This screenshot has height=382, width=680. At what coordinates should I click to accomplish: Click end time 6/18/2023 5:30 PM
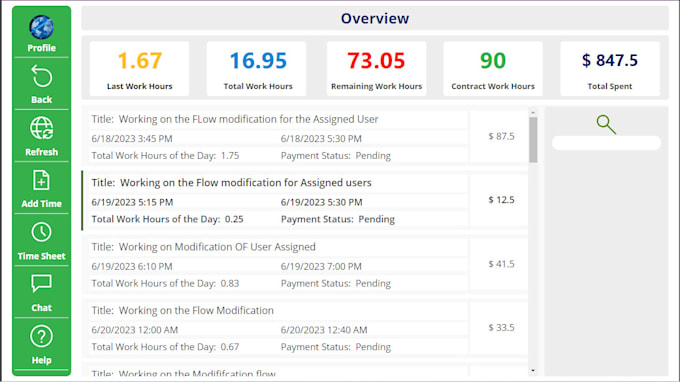pos(321,139)
